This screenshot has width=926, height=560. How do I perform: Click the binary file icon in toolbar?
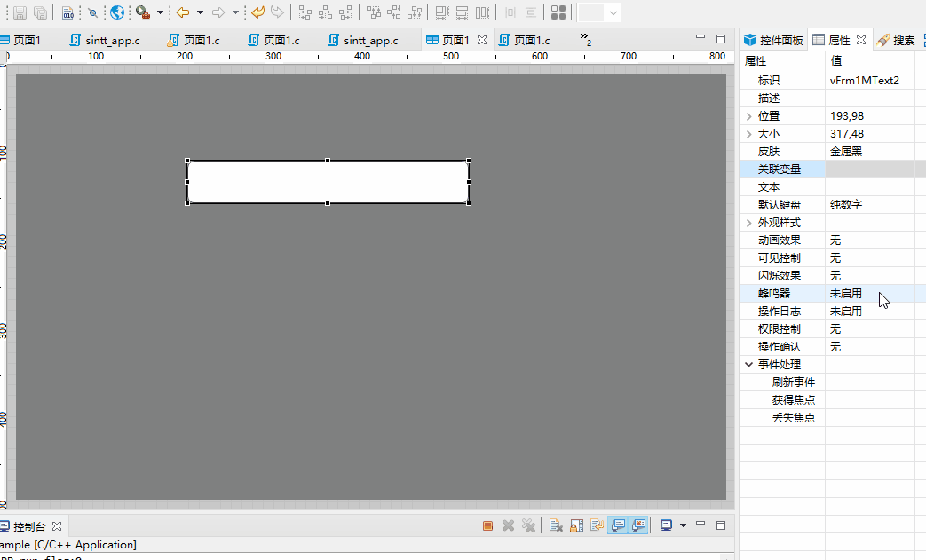coord(67,12)
